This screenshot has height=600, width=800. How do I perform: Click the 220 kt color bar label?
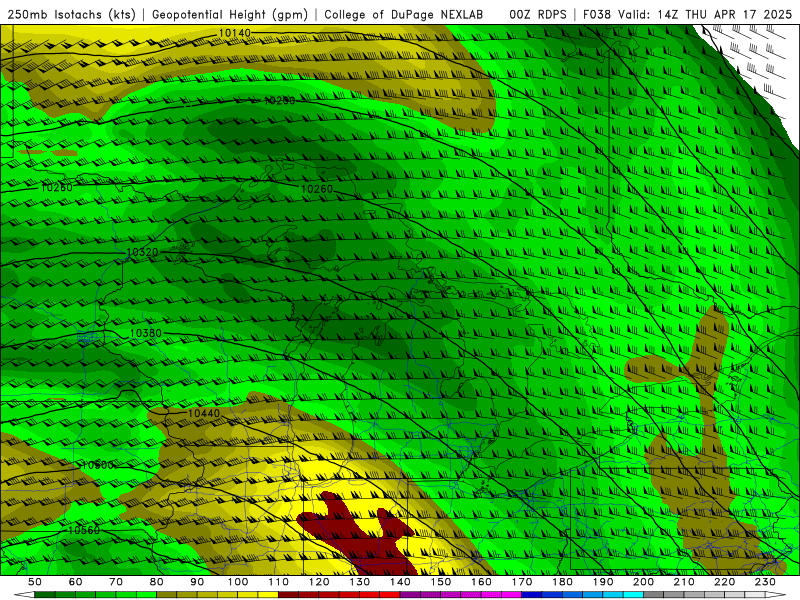[725, 582]
